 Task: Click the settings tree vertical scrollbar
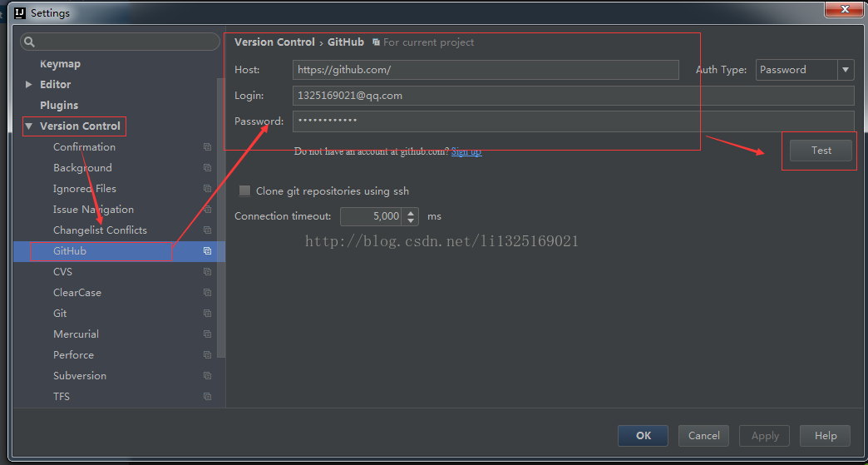tap(221, 216)
